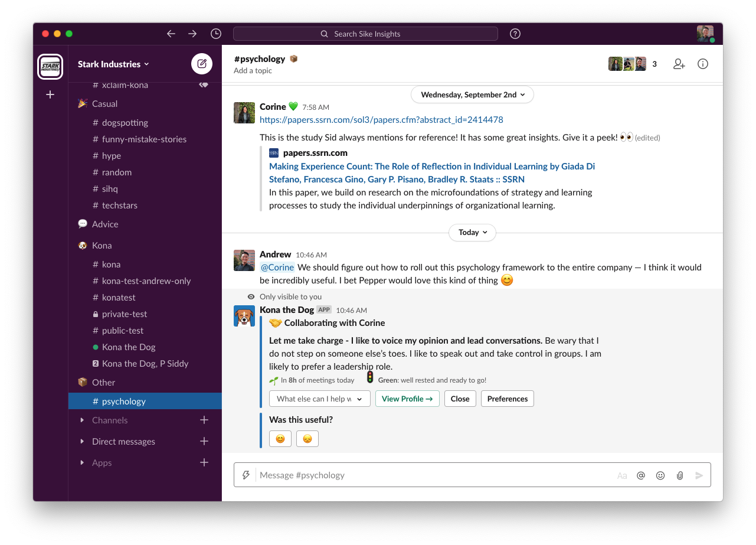The width and height of the screenshot is (756, 545).
Task: Click the Close button on Kona message
Action: [x=460, y=399]
